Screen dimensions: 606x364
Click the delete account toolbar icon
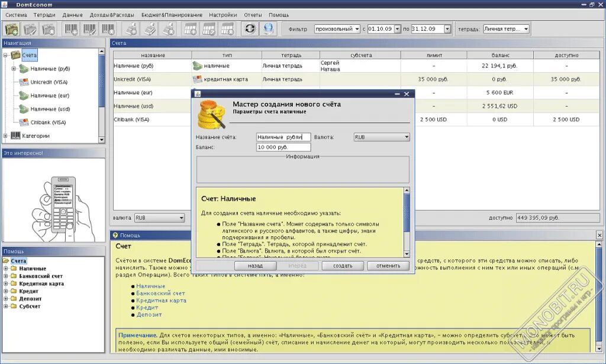pyautogui.click(x=49, y=29)
